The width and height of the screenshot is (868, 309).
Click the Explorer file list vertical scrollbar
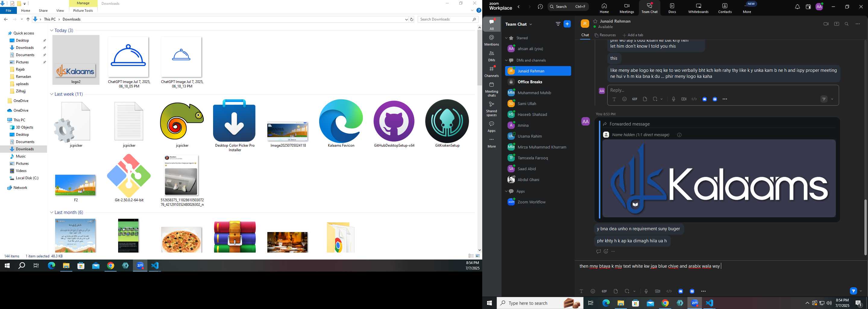tap(479, 57)
